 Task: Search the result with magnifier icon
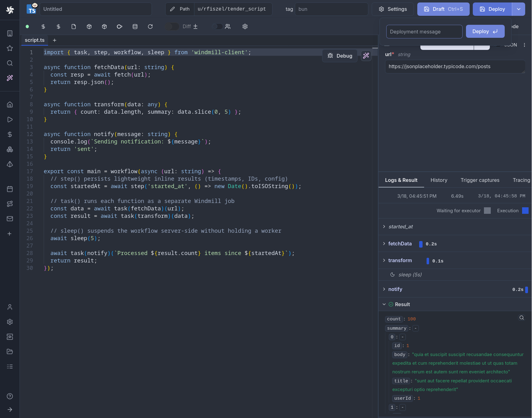coord(521,318)
